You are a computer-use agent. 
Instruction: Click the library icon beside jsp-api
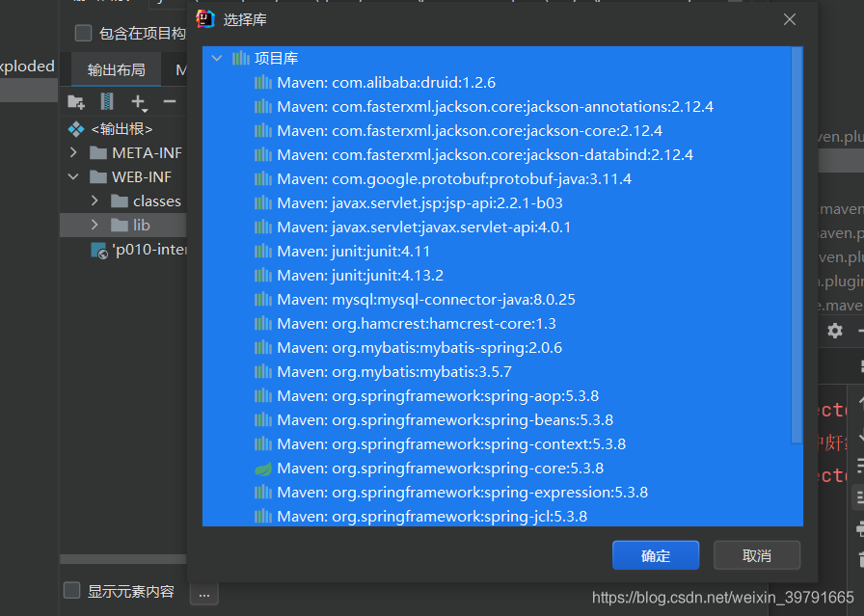pos(263,203)
